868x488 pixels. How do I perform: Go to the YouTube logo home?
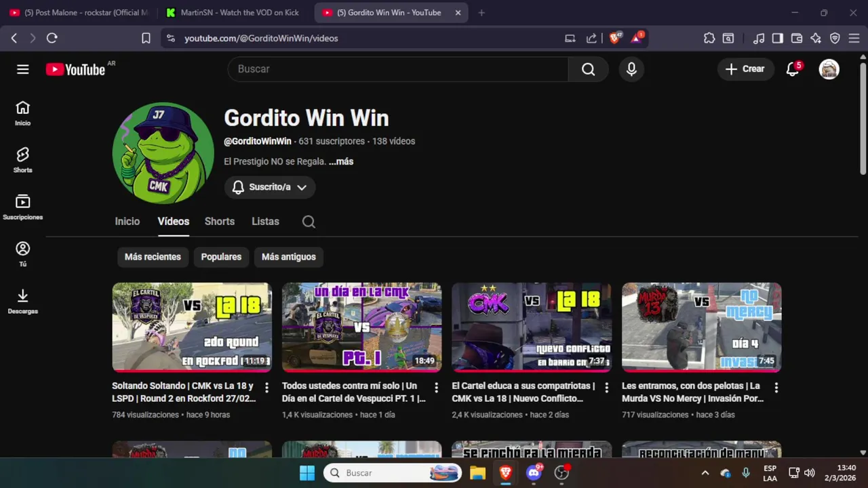[75, 69]
